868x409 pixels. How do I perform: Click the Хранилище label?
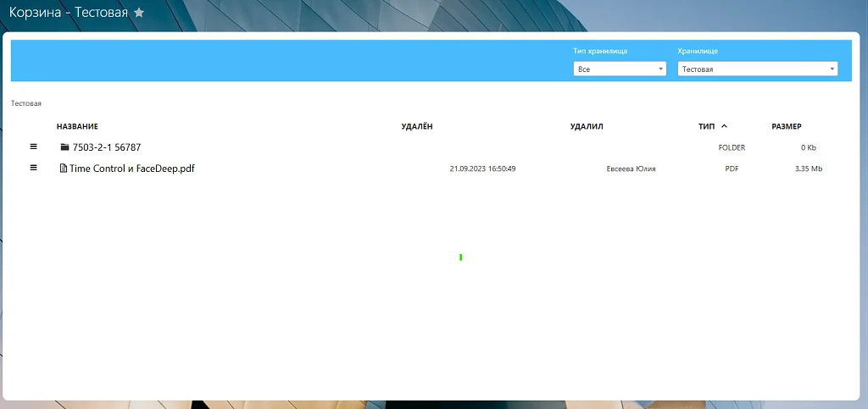698,51
